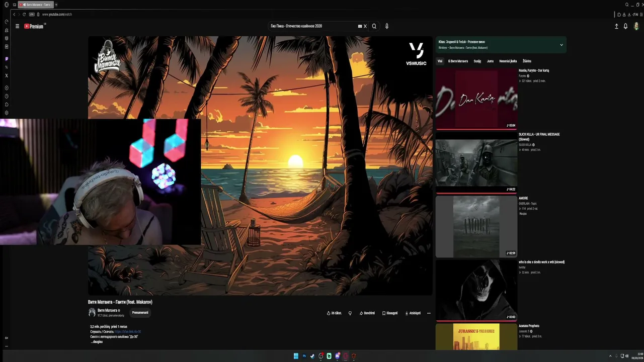The width and height of the screenshot is (644, 362).
Task: Open the hooded skull video thumbnail
Action: coord(476,290)
